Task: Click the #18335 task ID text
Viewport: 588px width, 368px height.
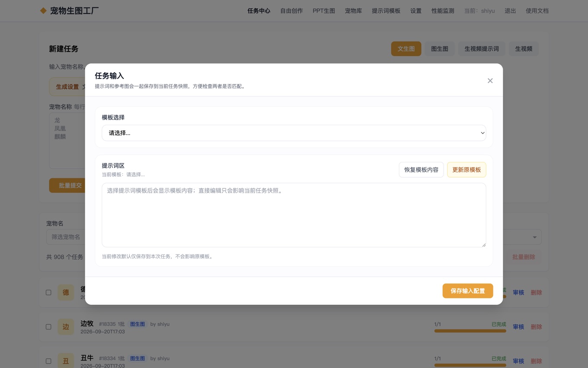Action: pyautogui.click(x=107, y=324)
